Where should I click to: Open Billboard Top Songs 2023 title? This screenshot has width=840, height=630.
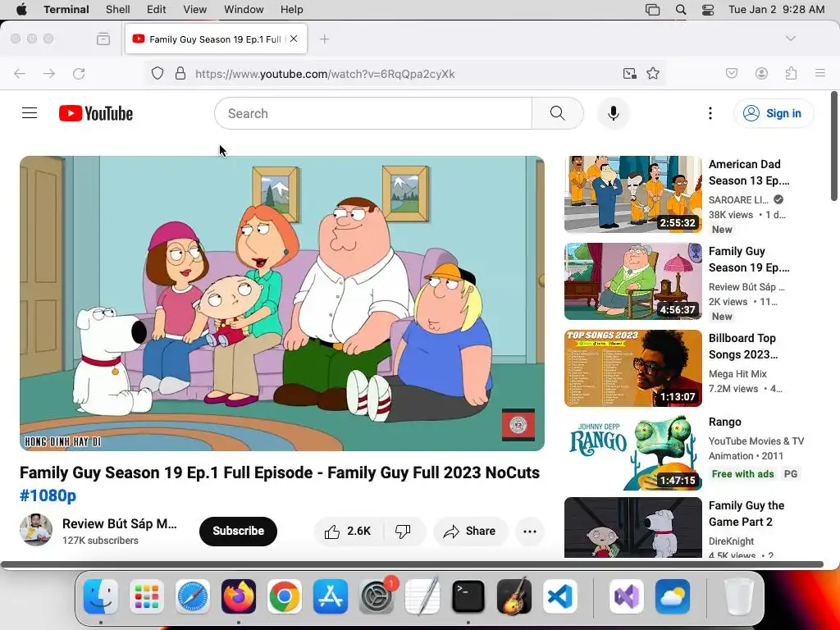pyautogui.click(x=743, y=346)
